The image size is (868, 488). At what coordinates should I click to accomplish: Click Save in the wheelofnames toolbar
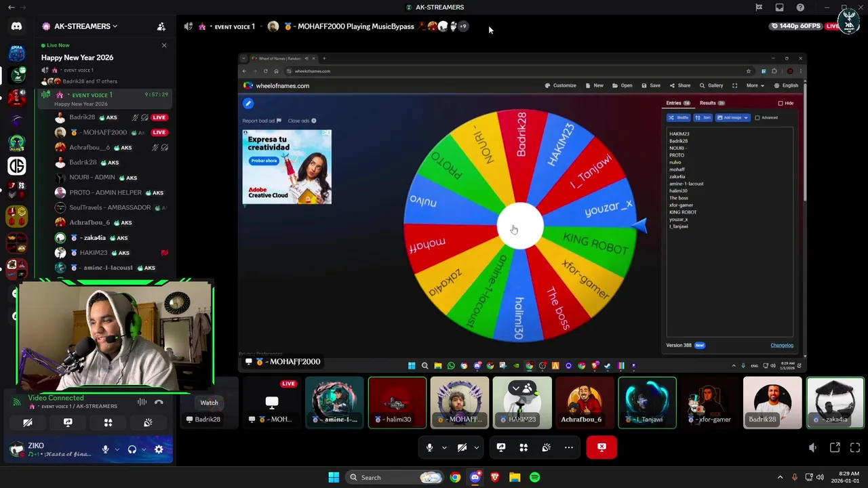(651, 85)
